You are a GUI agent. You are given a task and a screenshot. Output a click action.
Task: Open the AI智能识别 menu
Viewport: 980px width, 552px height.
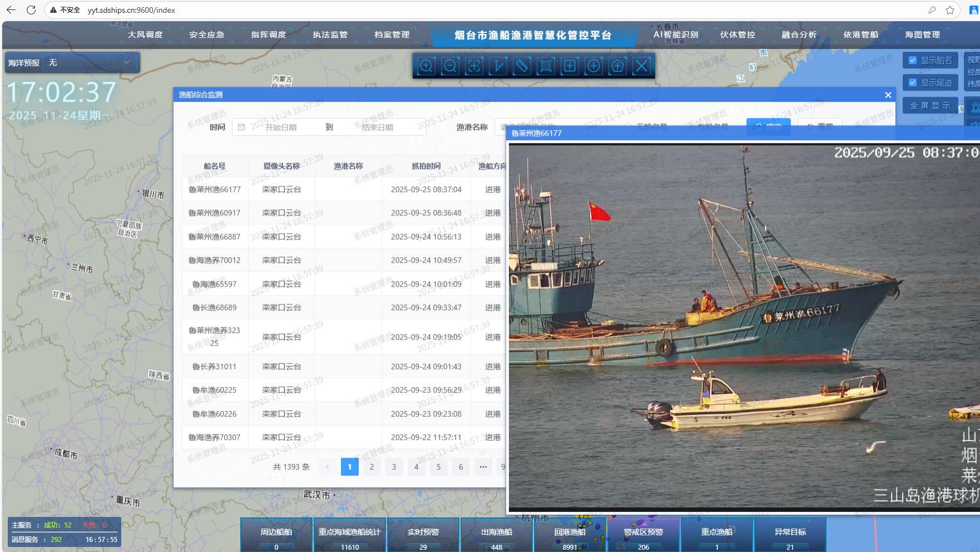(x=676, y=34)
